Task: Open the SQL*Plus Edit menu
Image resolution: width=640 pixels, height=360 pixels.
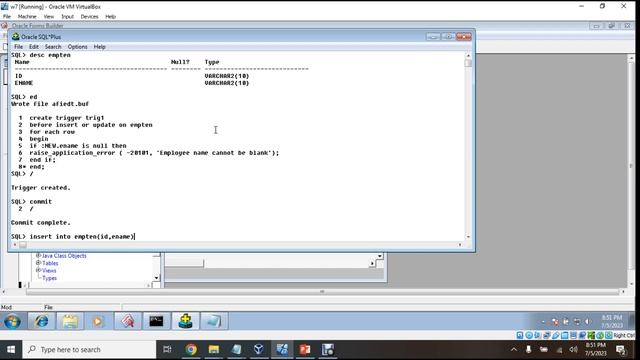Action: [x=34, y=47]
